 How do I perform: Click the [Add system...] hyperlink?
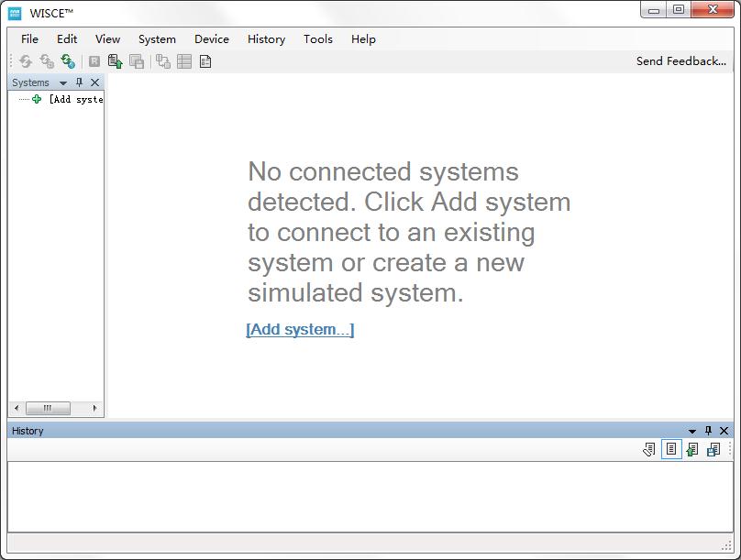pyautogui.click(x=300, y=330)
